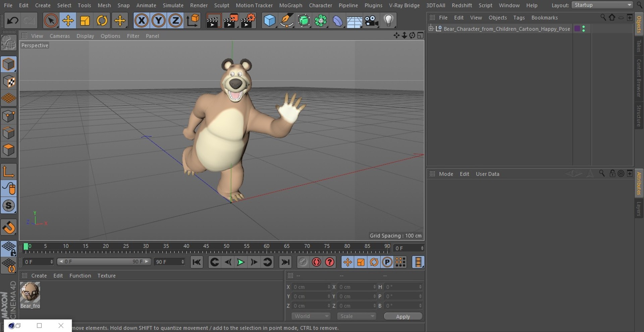
Task: Go to end of animation
Action: coord(285,262)
